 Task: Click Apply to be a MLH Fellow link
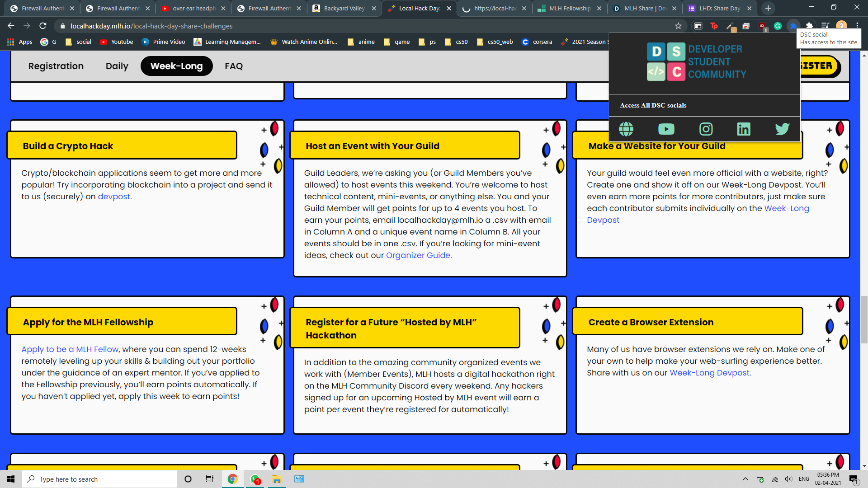pyautogui.click(x=70, y=349)
